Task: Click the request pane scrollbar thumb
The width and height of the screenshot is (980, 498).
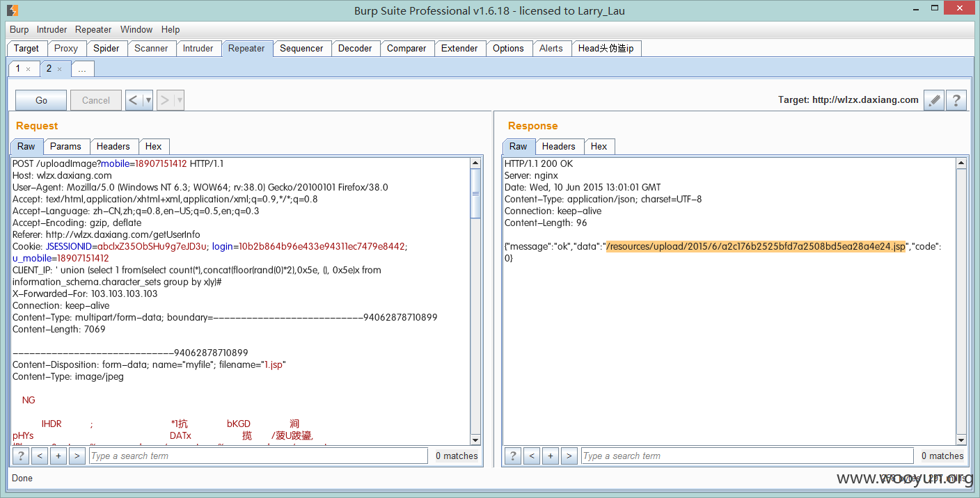Action: (x=475, y=194)
